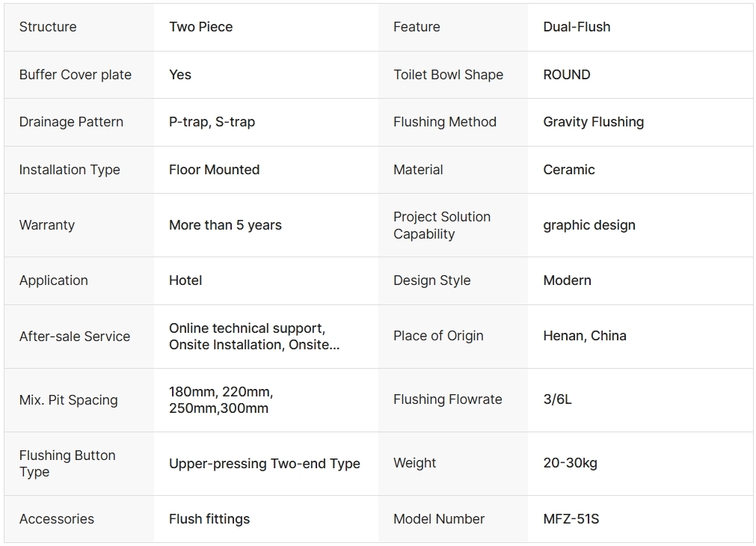
Task: Click the pit spacing measurements value
Action: (x=221, y=400)
